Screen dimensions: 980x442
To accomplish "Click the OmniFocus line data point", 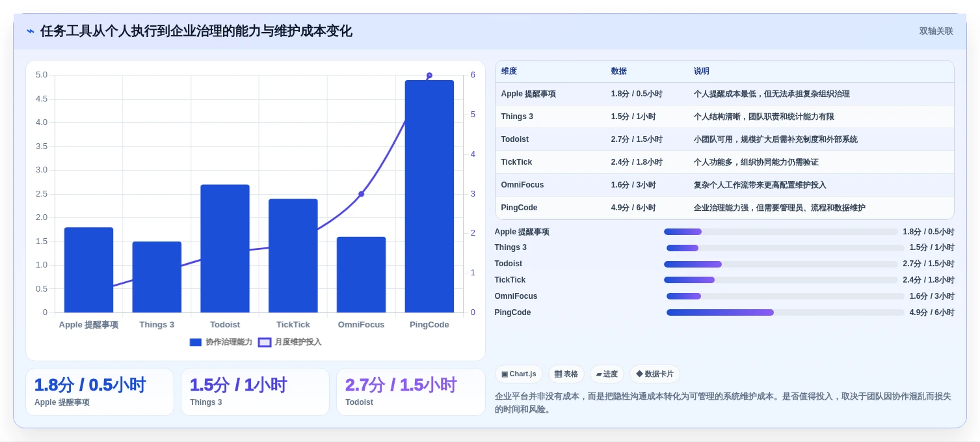I will click(362, 194).
